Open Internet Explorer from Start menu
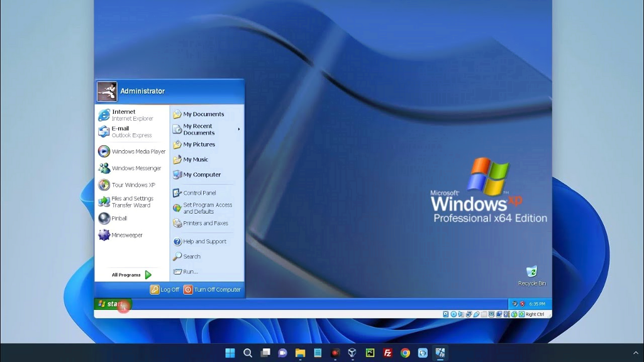 pyautogui.click(x=131, y=115)
